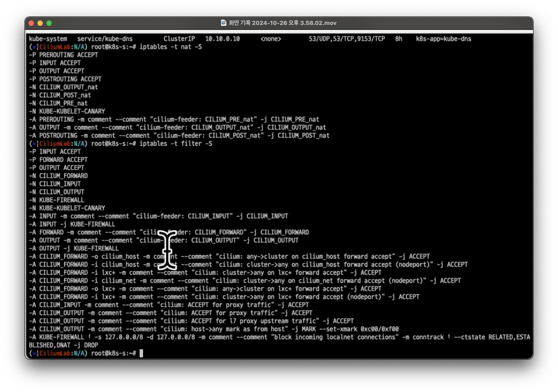Click the cursor at the last root@k8s-s prompt
This screenshot has height=392, width=558.
(141, 353)
